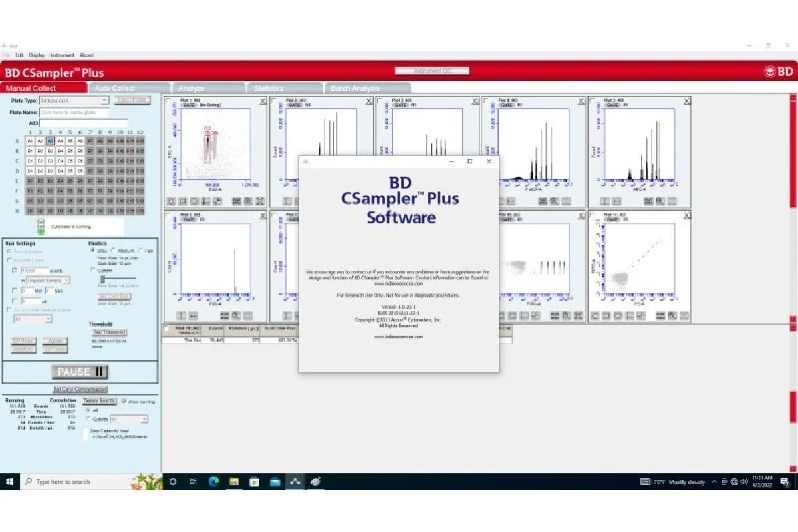Open Task View on the Windows taskbar
The image size is (798, 532).
(x=192, y=481)
